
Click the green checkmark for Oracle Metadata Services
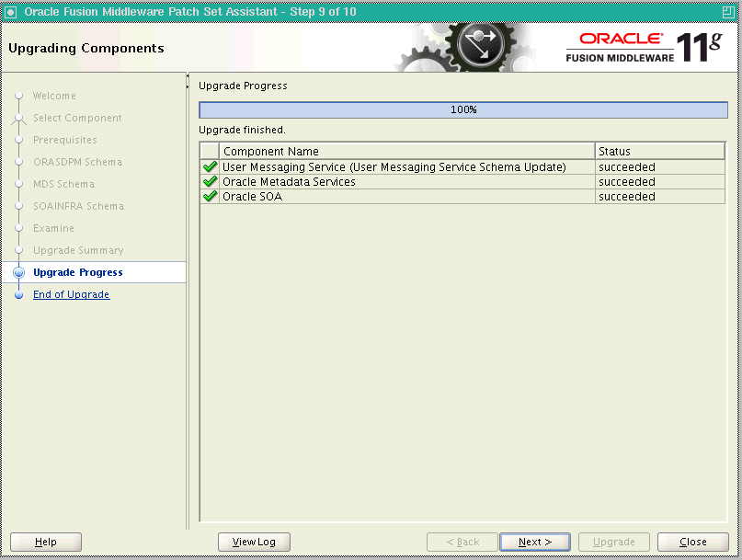coord(210,181)
